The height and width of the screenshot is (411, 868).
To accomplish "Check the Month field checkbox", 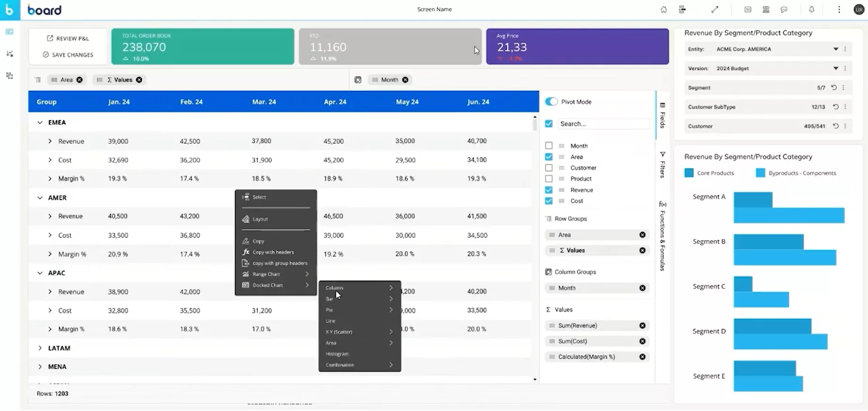I will click(x=549, y=146).
